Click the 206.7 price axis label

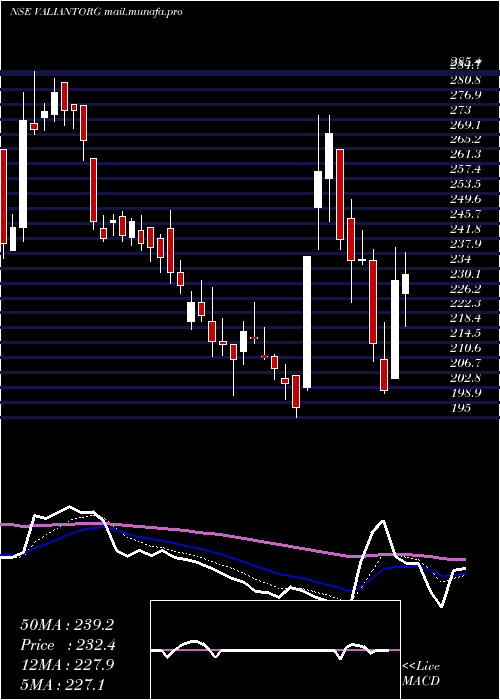[x=467, y=363]
